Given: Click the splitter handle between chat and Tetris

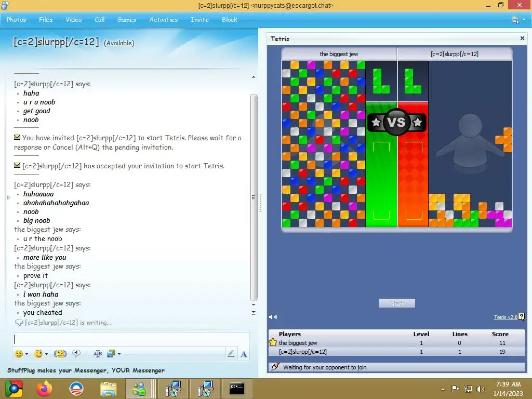Looking at the screenshot, I should 261,203.
